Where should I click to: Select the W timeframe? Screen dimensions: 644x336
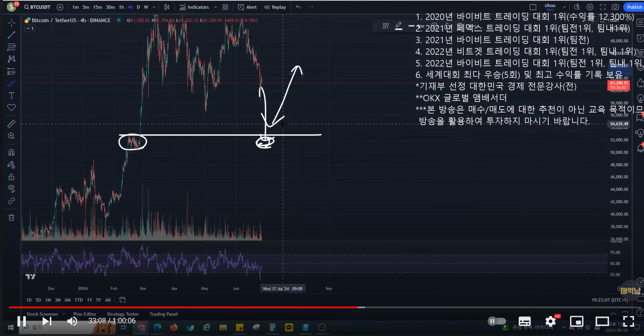pos(146,7)
